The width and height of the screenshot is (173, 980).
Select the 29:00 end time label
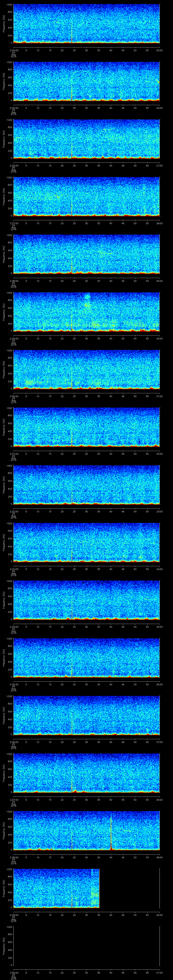(x=160, y=281)
